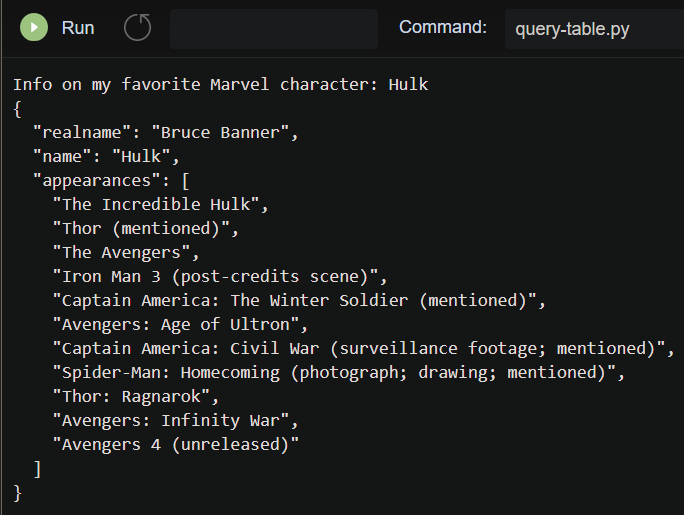Click the "realname": "Bruce Banner" output line

(166, 132)
